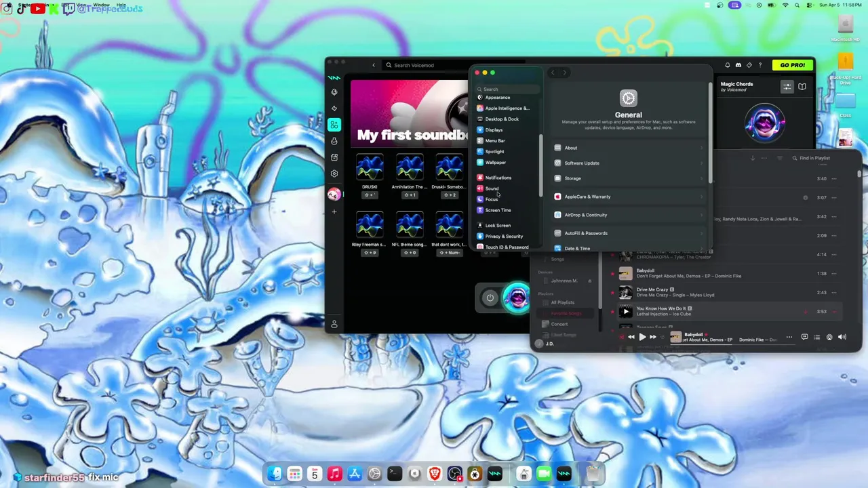Click Voicemod Magic Chords sliders icon
This screenshot has width=868, height=488.
[787, 87]
